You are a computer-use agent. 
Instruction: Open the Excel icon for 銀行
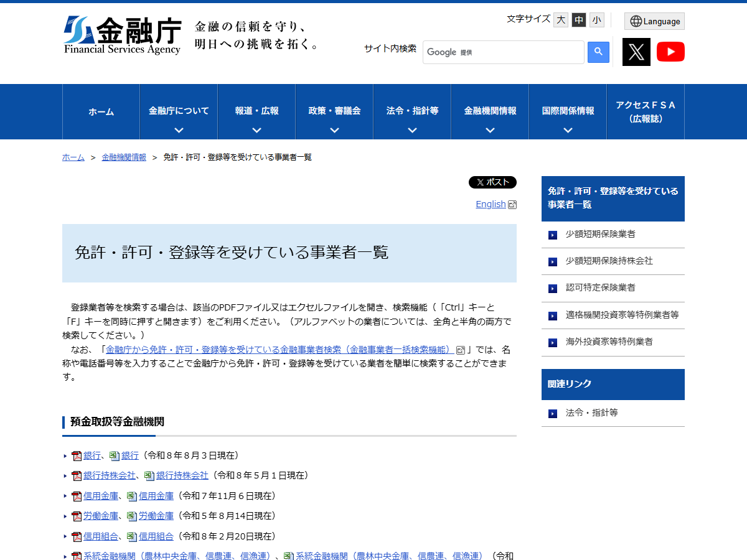[114, 456]
